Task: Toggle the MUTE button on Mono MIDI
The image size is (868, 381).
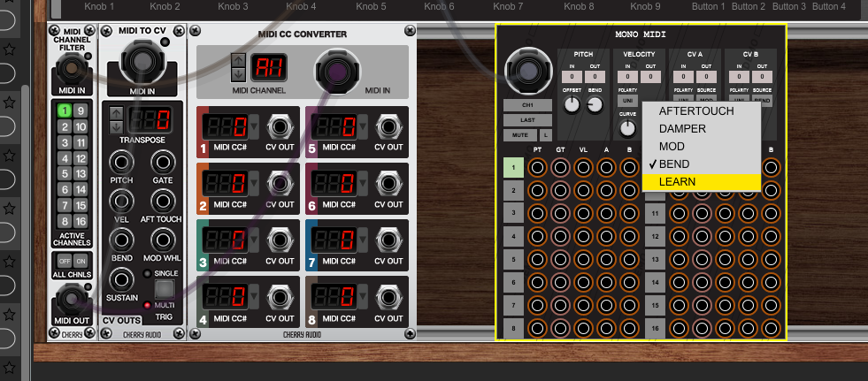Action: [x=520, y=134]
